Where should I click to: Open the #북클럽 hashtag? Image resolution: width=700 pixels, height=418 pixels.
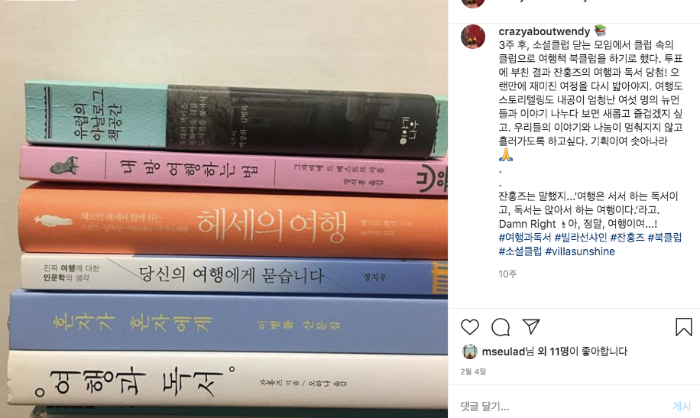(665, 238)
